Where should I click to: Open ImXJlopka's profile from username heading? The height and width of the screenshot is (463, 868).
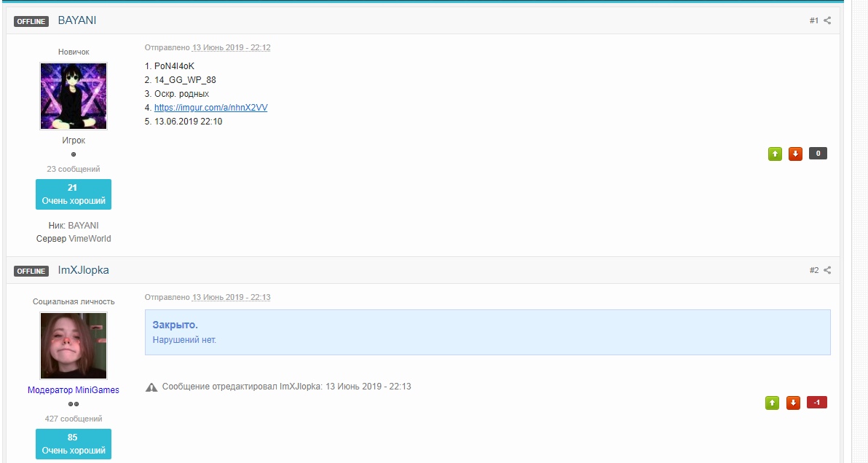tap(83, 270)
